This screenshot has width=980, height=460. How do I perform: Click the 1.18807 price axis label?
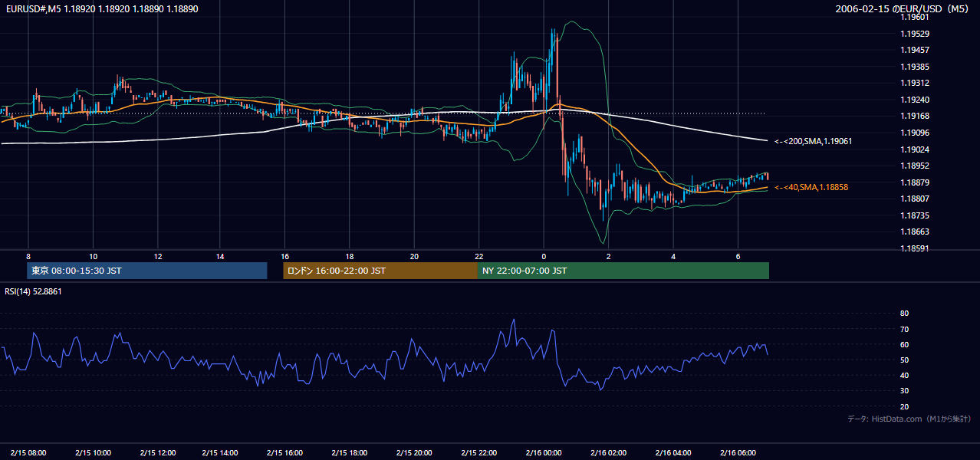[x=914, y=199]
